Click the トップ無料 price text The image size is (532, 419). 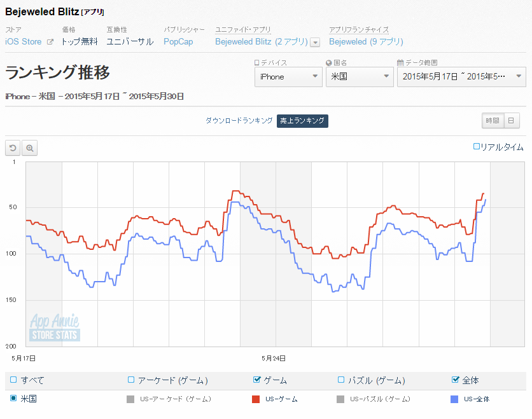[80, 42]
